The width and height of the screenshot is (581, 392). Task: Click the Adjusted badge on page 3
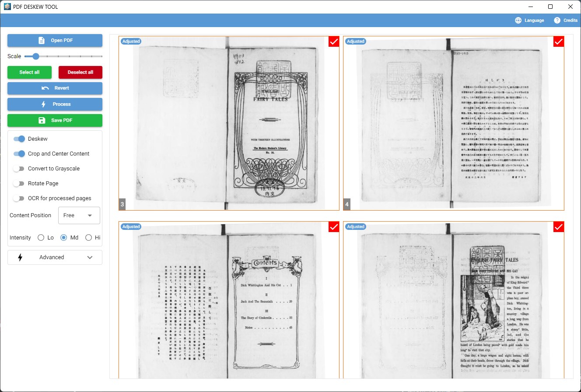tap(131, 42)
